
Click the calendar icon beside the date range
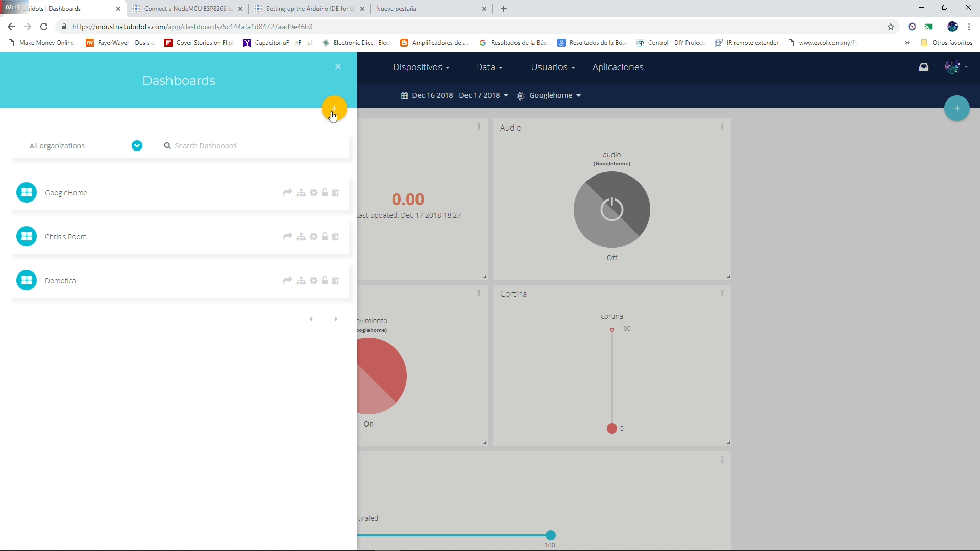(405, 95)
